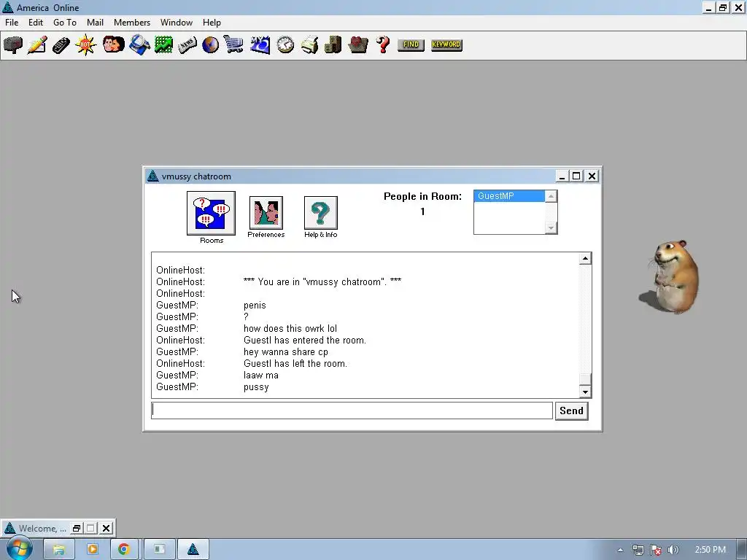The image size is (747, 560).
Task: Click the Send button
Action: pos(572,411)
